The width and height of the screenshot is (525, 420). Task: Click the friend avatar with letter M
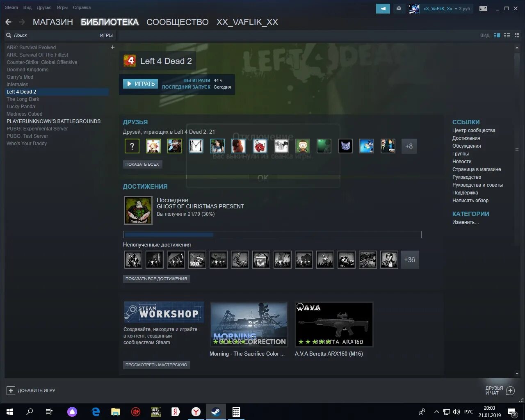[x=196, y=146]
